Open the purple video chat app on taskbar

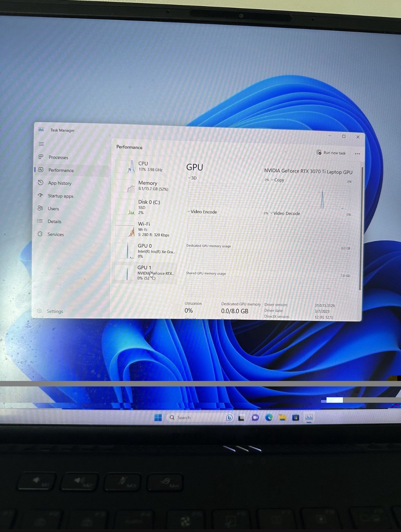[x=255, y=417]
